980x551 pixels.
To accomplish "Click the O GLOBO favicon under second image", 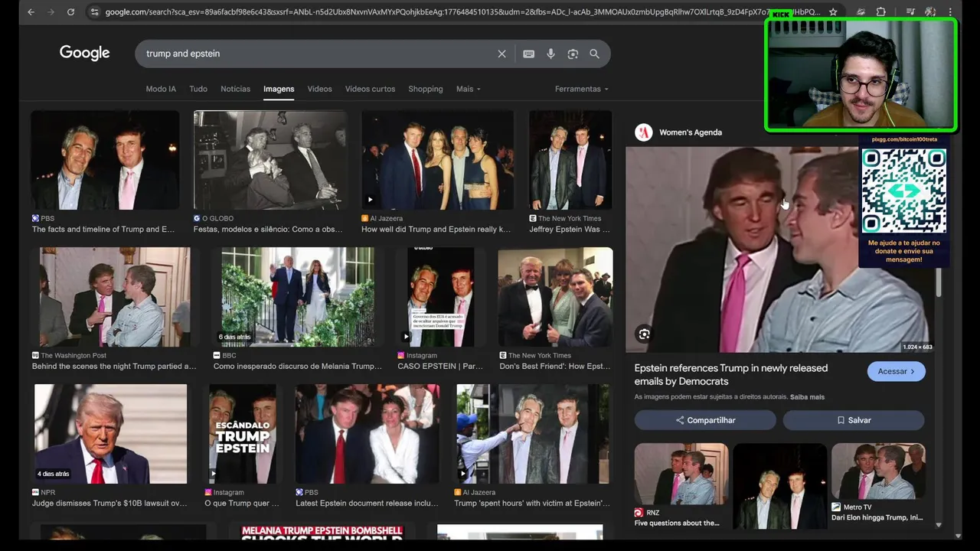I will pyautogui.click(x=197, y=218).
